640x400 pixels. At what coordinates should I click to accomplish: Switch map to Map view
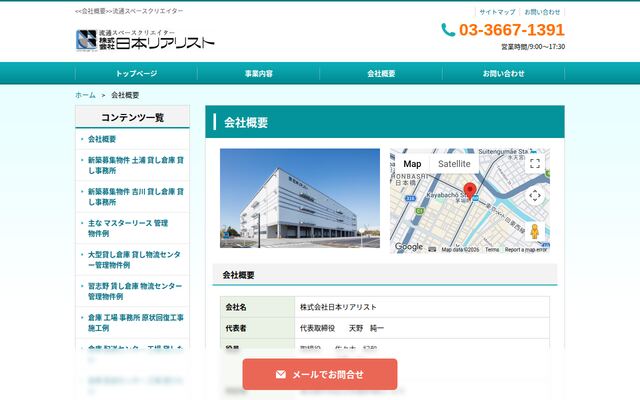412,164
